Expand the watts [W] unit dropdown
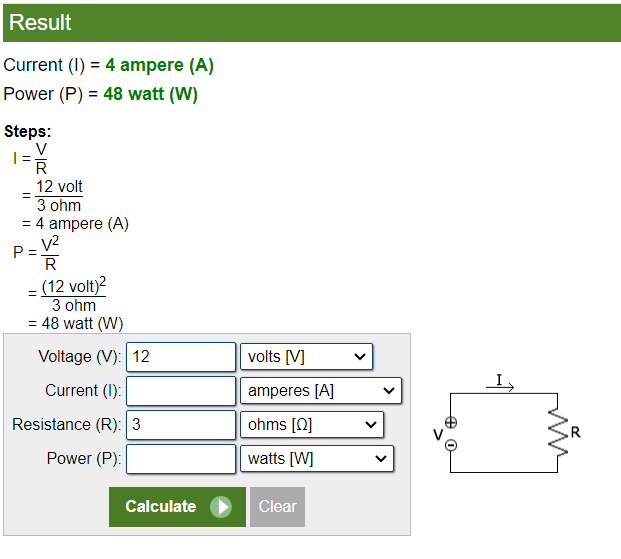This screenshot has width=621, height=559. pos(316,459)
